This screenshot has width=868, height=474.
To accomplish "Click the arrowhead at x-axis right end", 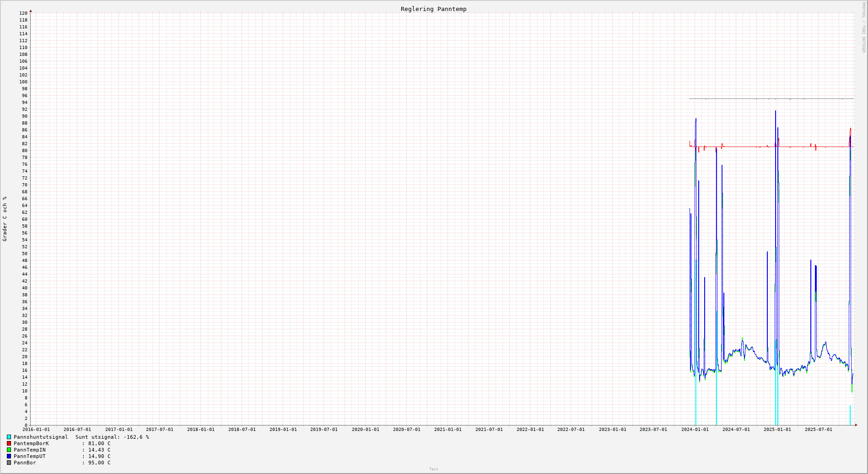I will pyautogui.click(x=856, y=425).
